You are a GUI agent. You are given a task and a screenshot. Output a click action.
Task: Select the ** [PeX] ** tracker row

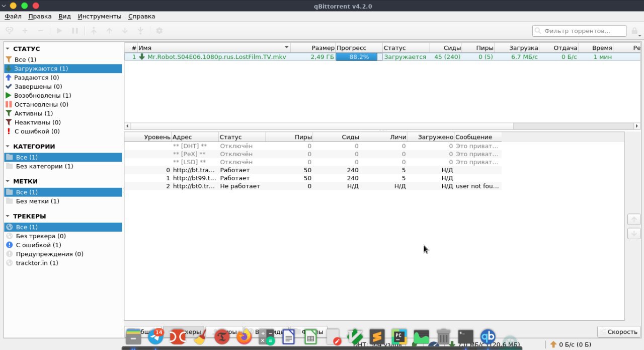tap(313, 154)
